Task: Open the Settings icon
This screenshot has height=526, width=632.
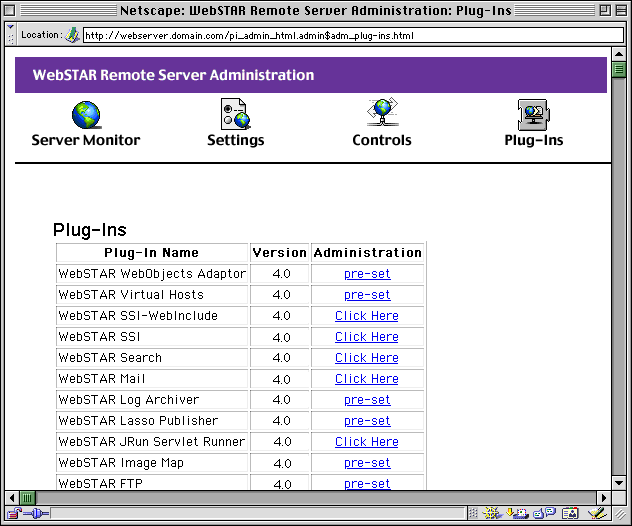Action: [x=236, y=114]
